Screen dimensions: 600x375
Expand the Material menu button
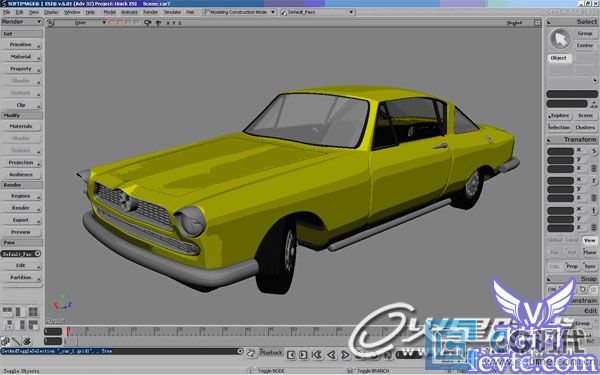click(21, 57)
